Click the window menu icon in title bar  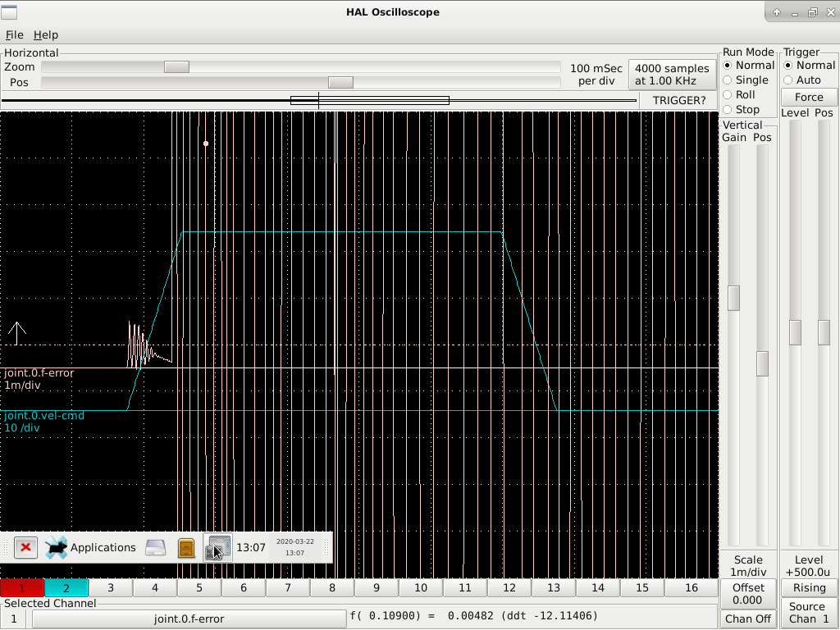coord(11,12)
